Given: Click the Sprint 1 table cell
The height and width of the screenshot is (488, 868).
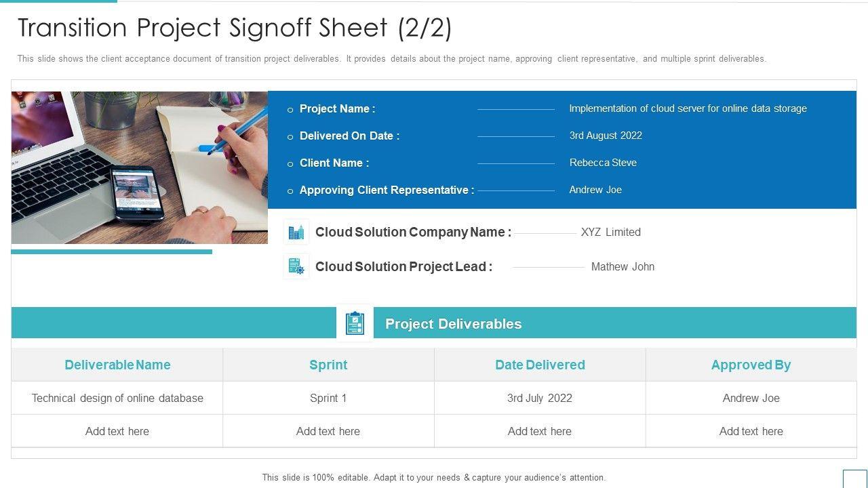Looking at the screenshot, I should 328,398.
